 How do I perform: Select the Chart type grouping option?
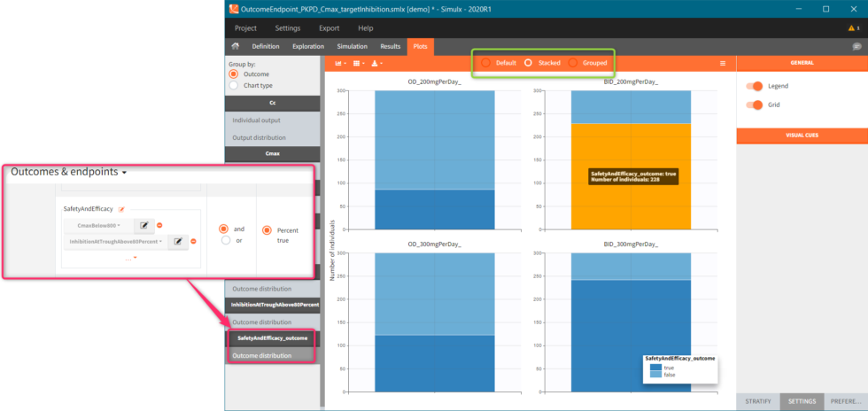pyautogui.click(x=234, y=86)
